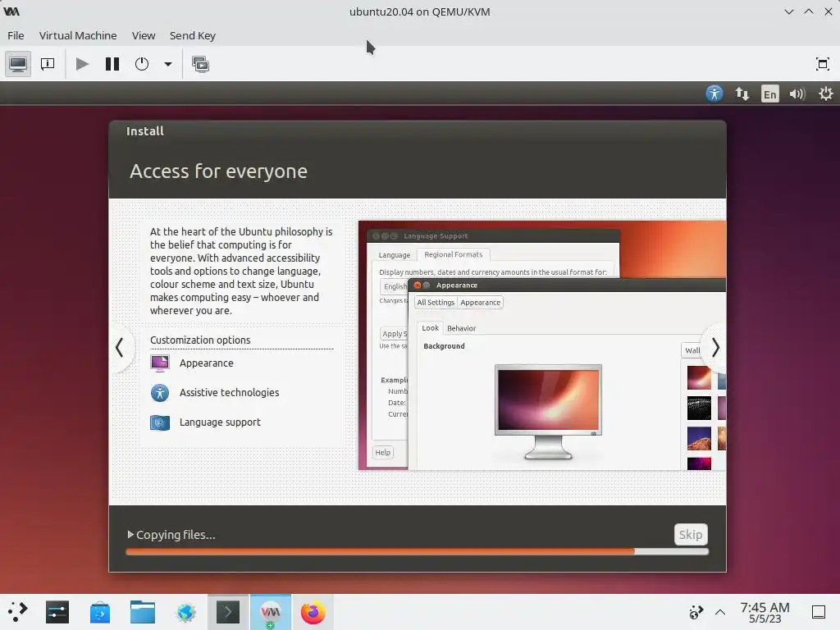This screenshot has height=630, width=840.
Task: Click the Assistive technologies label
Action: click(230, 393)
